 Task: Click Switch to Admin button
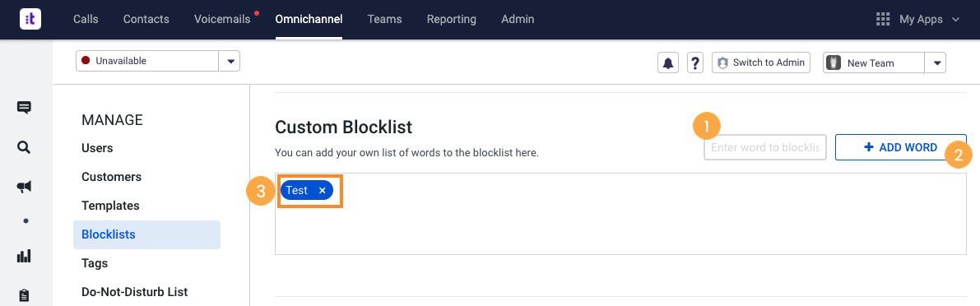[761, 63]
